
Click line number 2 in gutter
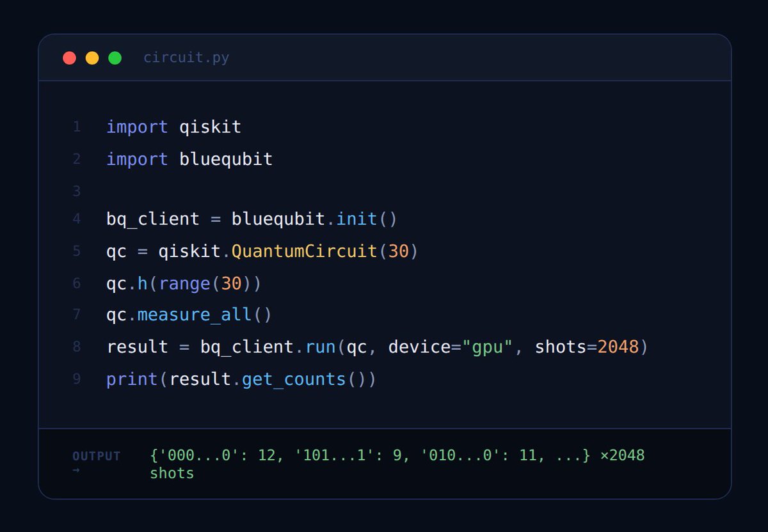click(x=77, y=159)
